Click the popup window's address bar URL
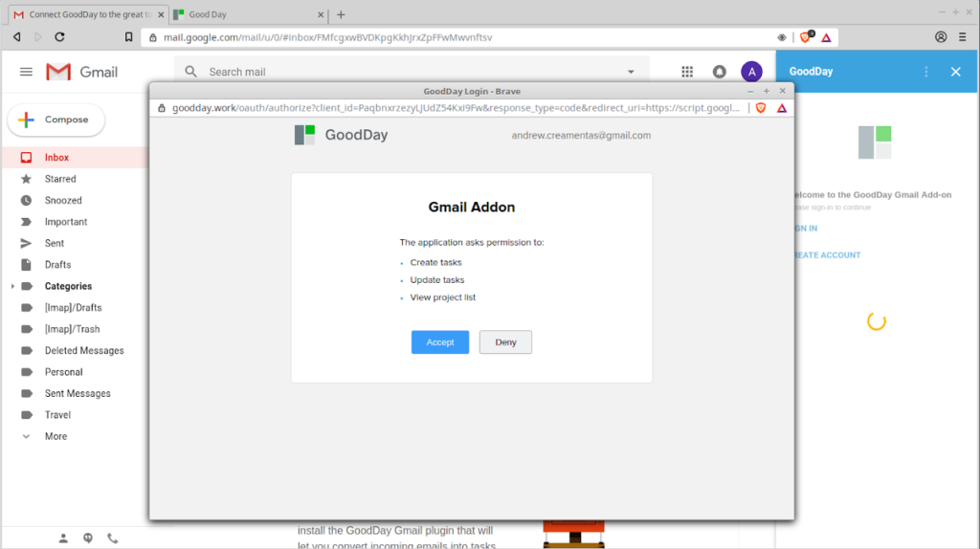 coord(456,108)
